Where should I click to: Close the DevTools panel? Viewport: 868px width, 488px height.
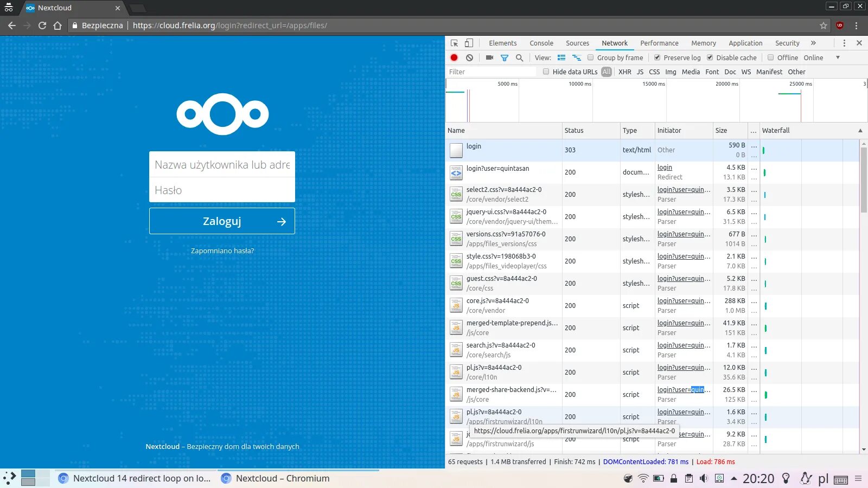coord(859,43)
